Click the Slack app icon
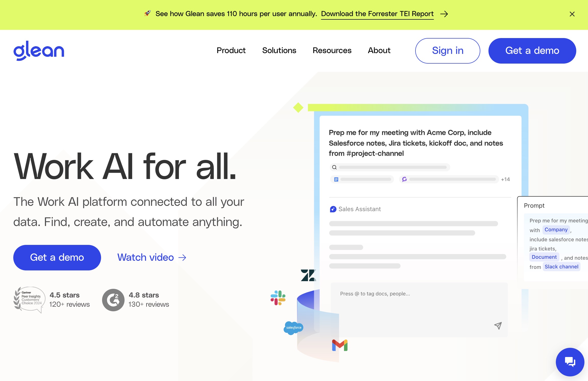 [278, 297]
